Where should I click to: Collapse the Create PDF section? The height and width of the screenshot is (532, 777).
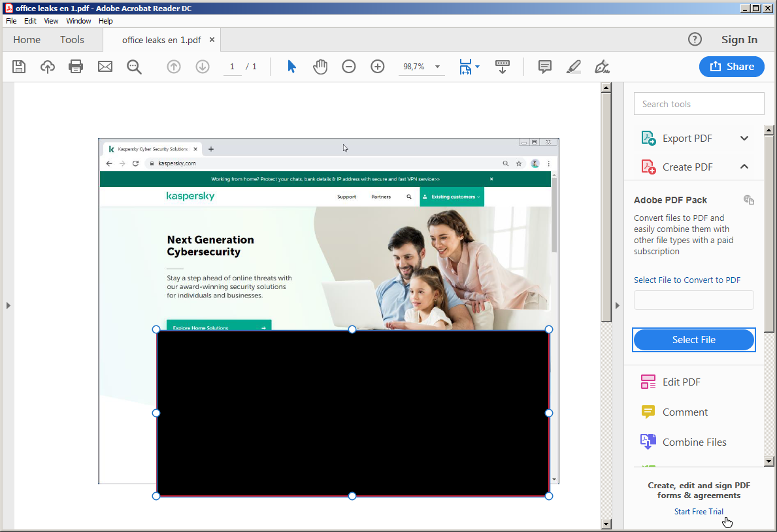(744, 167)
